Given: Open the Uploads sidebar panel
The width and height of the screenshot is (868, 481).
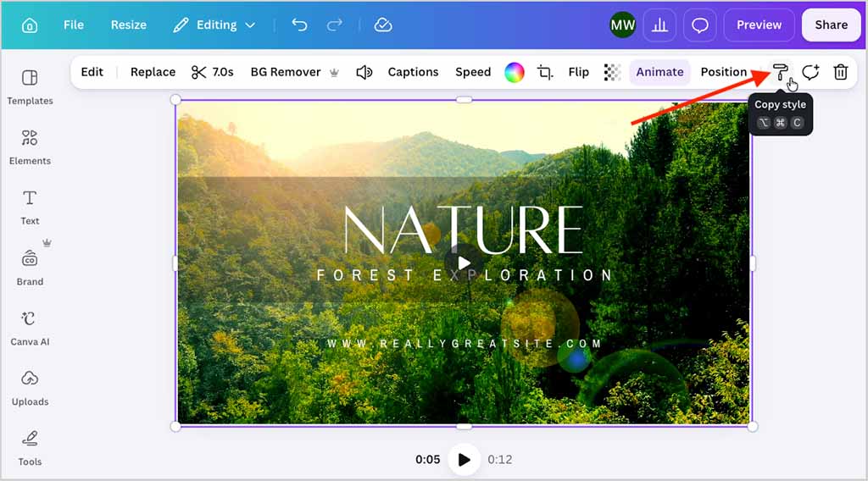Looking at the screenshot, I should click(x=30, y=388).
